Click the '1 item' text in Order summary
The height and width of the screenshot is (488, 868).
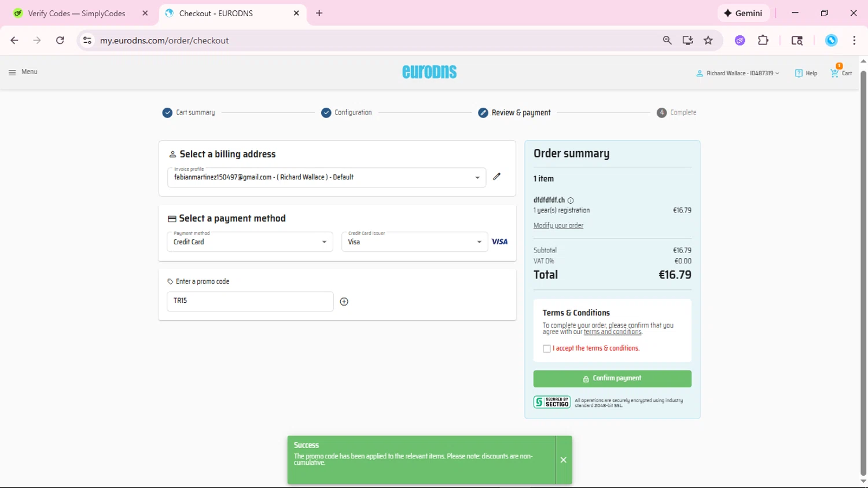coord(544,179)
